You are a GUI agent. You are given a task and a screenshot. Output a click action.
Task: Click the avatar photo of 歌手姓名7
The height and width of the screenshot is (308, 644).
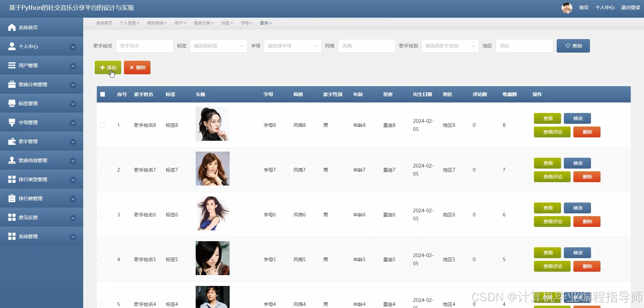(x=213, y=169)
